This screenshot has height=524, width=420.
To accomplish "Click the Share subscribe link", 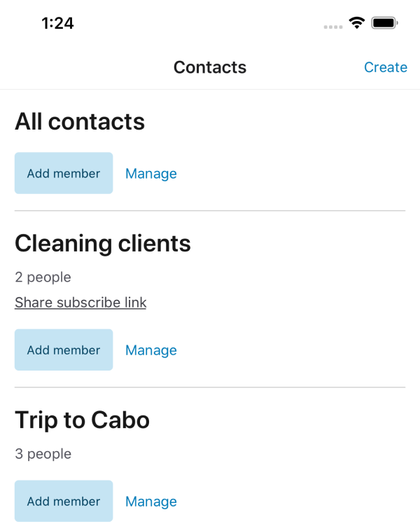I will (80, 303).
